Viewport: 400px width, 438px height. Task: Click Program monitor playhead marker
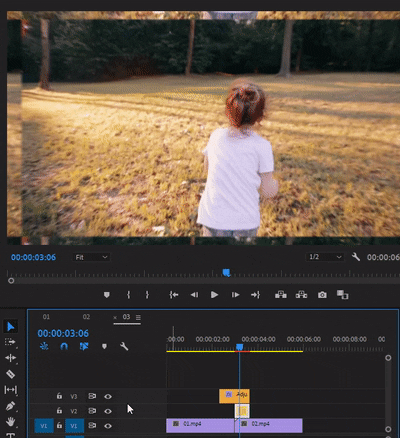pyautogui.click(x=227, y=273)
